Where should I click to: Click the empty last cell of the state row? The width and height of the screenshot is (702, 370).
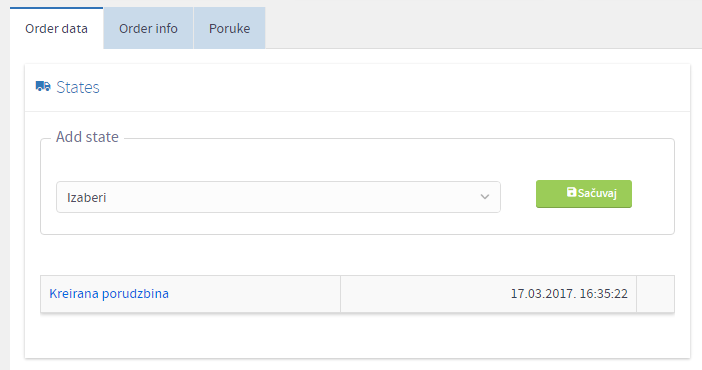(x=655, y=294)
